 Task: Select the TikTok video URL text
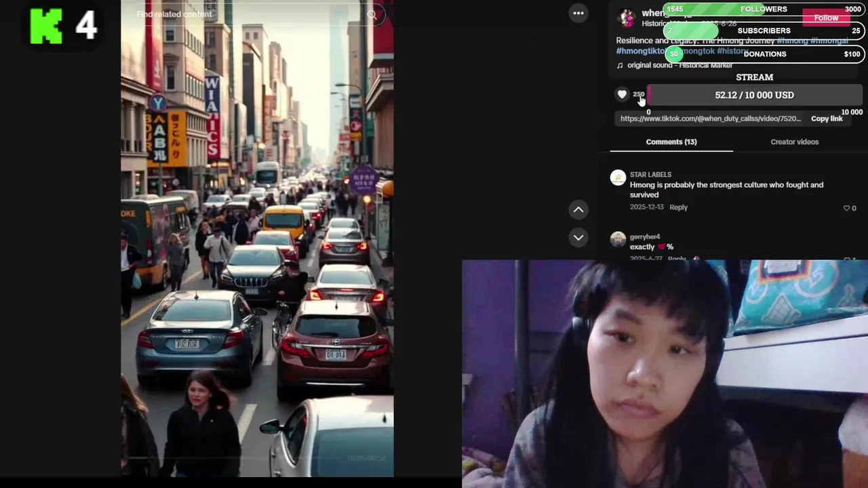(710, 119)
